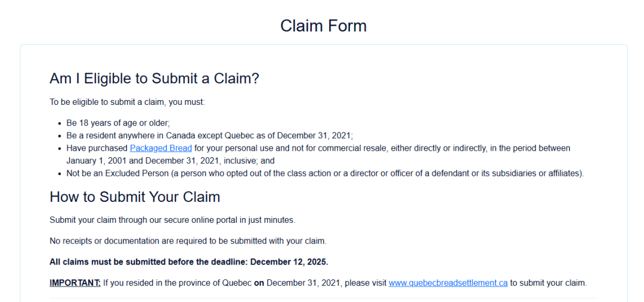This screenshot has width=644, height=302.
Task: Click the underlined IMPORTANT label
Action: 75,283
